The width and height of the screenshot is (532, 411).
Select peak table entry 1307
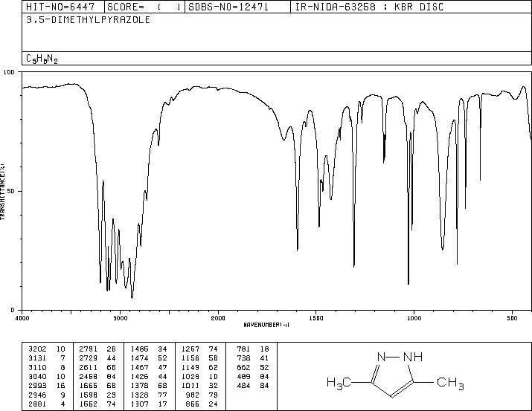139,404
